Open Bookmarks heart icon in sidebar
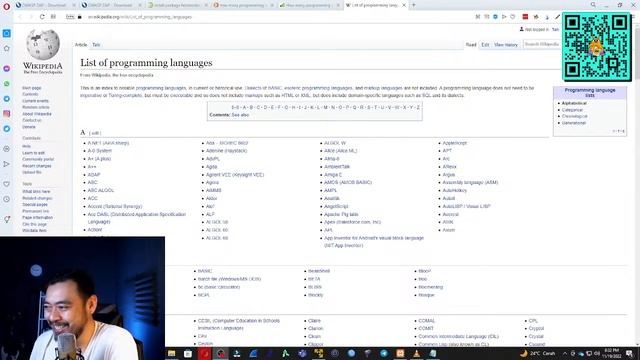 (7, 184)
